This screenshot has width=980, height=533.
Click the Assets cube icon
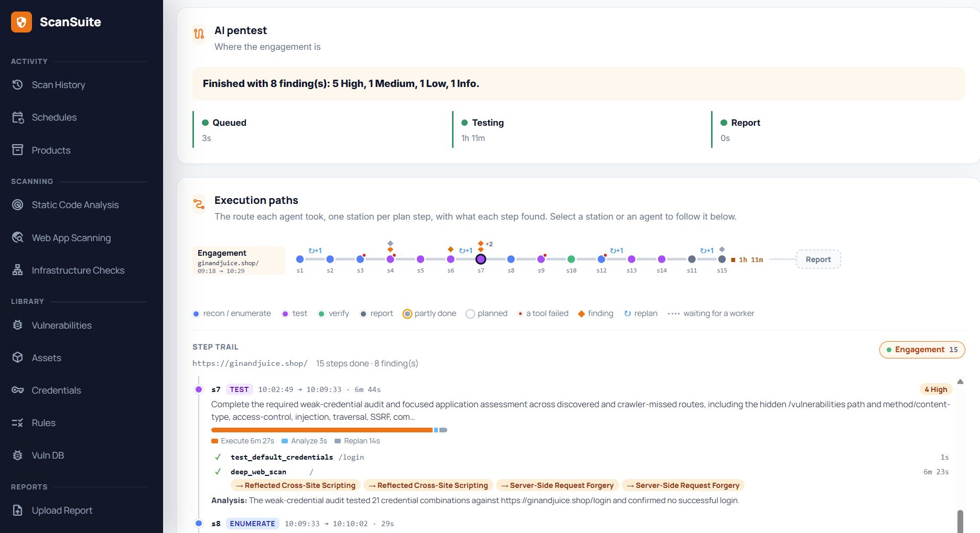point(18,358)
